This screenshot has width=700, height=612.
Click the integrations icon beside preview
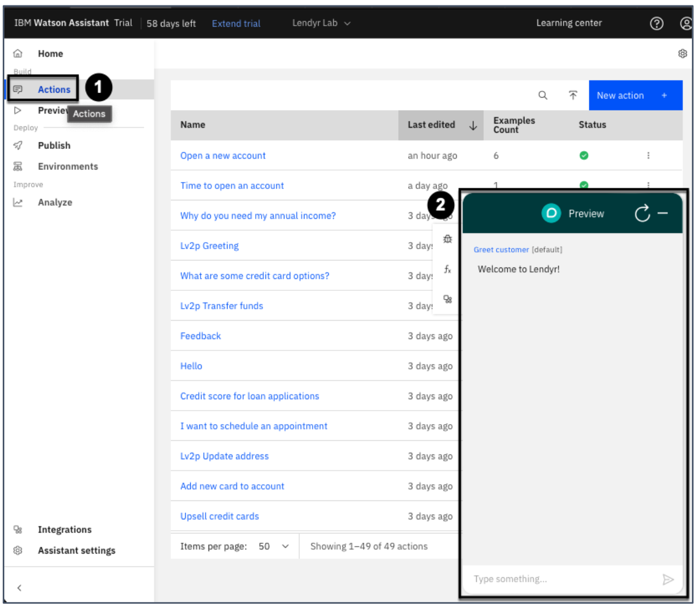pyautogui.click(x=448, y=299)
